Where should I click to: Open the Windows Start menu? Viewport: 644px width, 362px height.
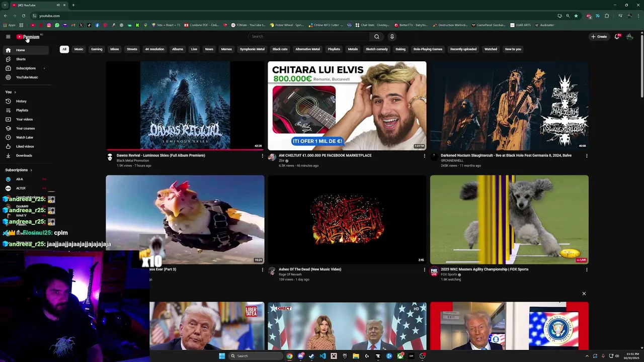(222, 356)
